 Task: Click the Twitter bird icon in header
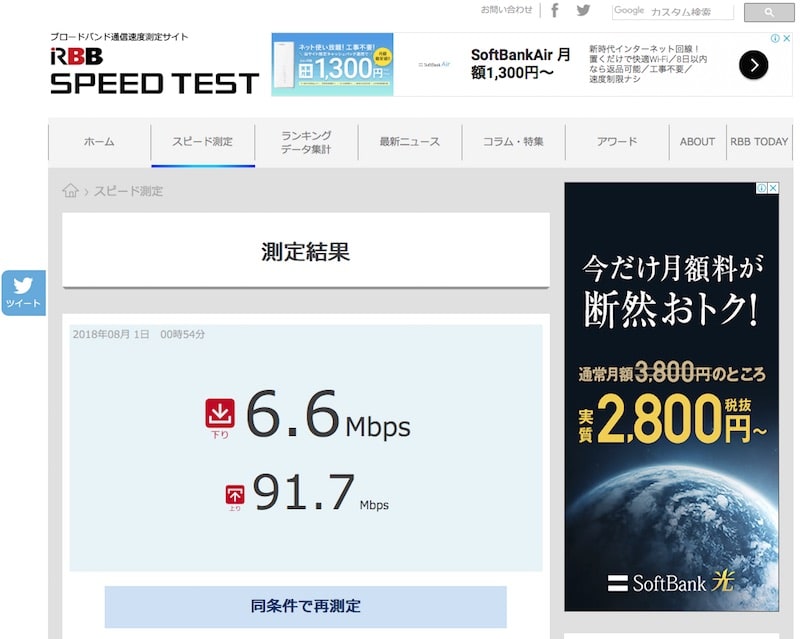click(583, 10)
